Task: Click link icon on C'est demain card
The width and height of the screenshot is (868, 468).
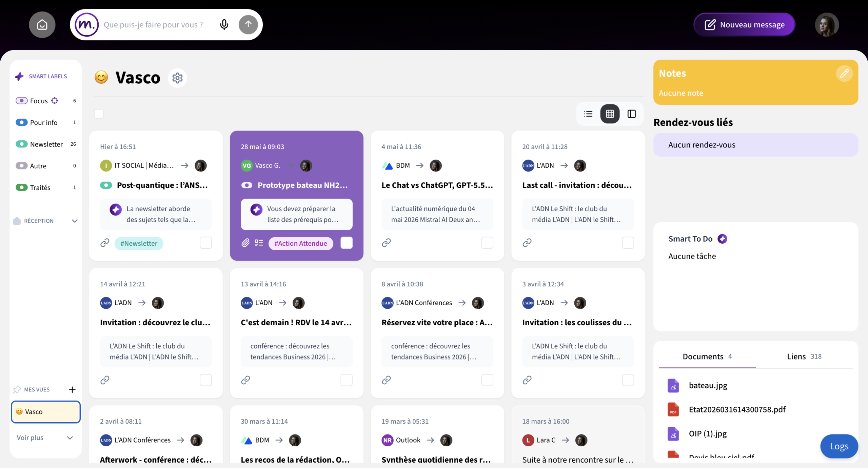Action: [x=245, y=380]
